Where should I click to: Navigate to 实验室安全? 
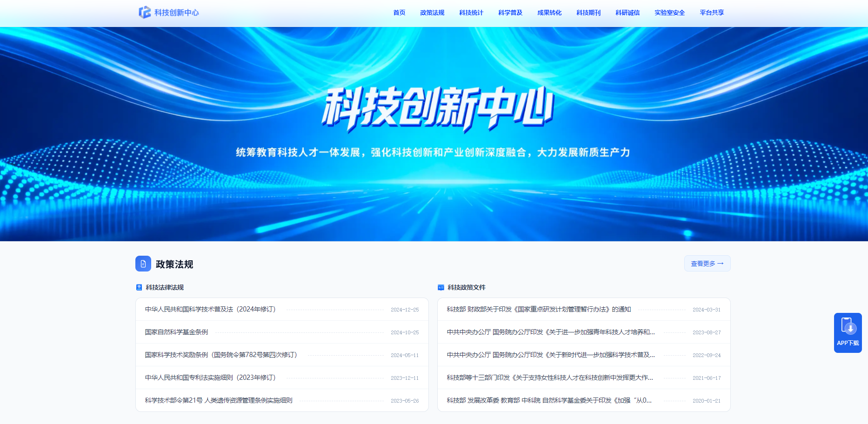click(x=669, y=13)
